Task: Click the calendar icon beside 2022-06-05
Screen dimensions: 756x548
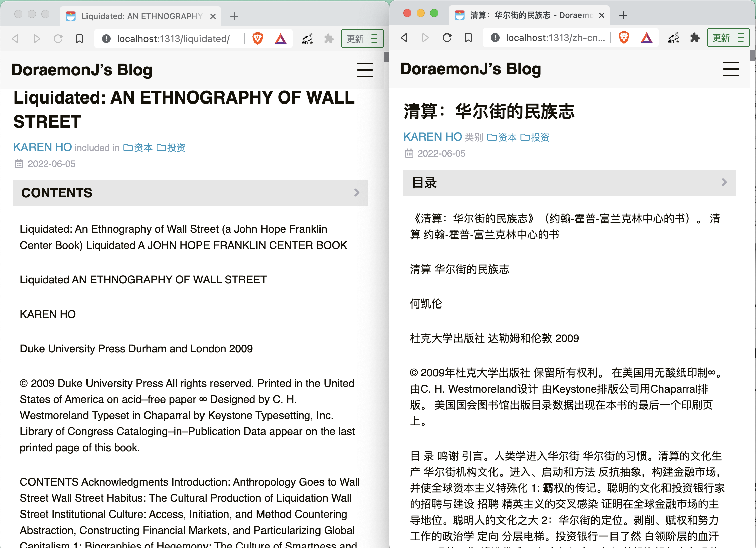Action: 19,164
